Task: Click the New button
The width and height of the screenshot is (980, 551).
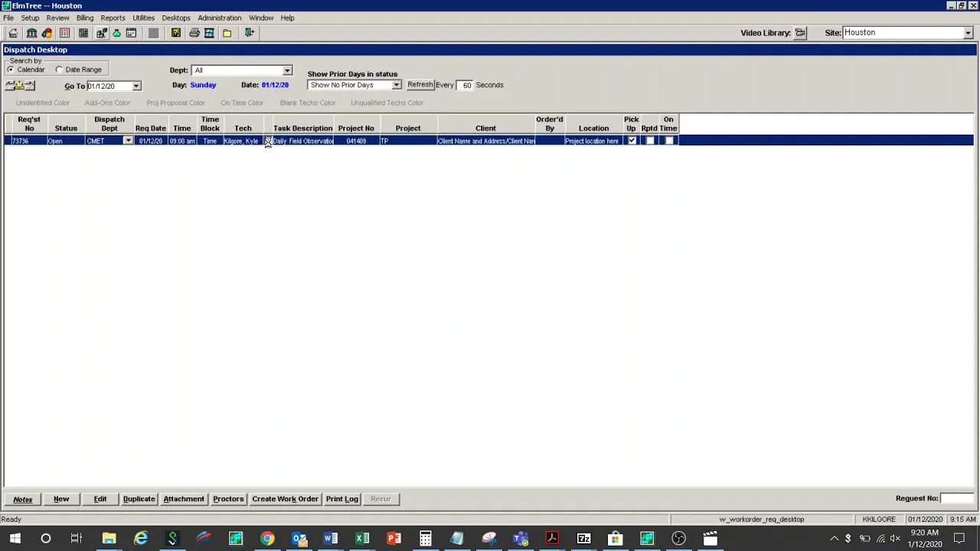Action: [x=61, y=499]
